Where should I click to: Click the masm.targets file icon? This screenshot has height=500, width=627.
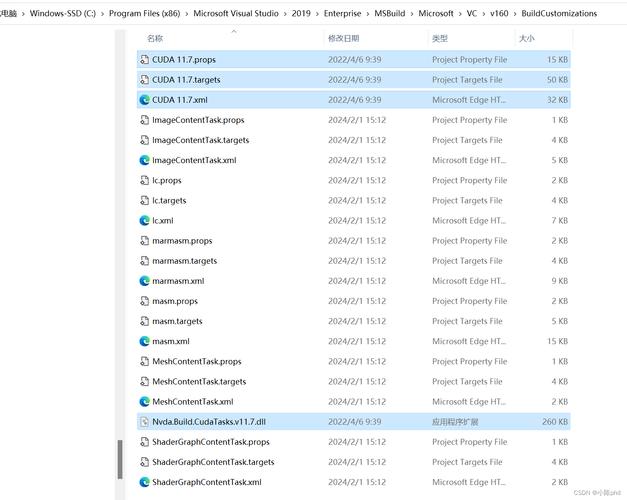pos(144,321)
